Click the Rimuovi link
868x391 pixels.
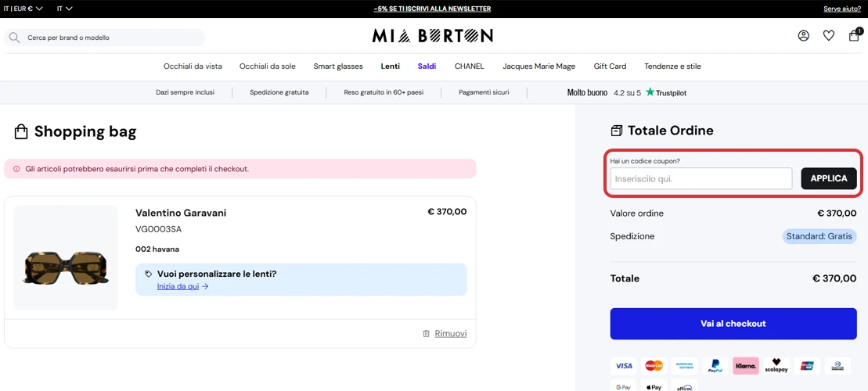click(x=451, y=333)
